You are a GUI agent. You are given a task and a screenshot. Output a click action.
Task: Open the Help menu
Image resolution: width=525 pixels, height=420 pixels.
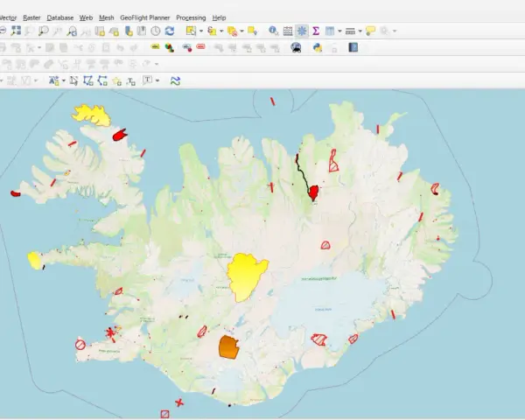[x=219, y=17]
